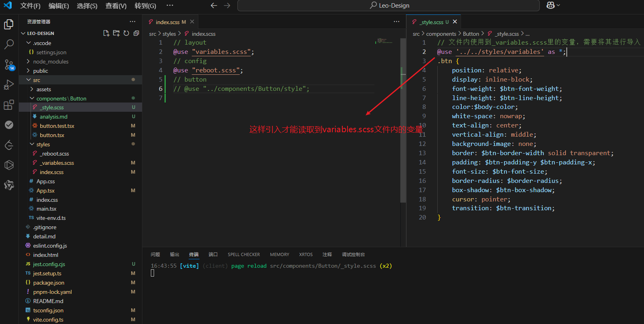Image resolution: width=644 pixels, height=324 pixels.
Task: Switch to the _style.scss editor tab
Action: coord(433,22)
